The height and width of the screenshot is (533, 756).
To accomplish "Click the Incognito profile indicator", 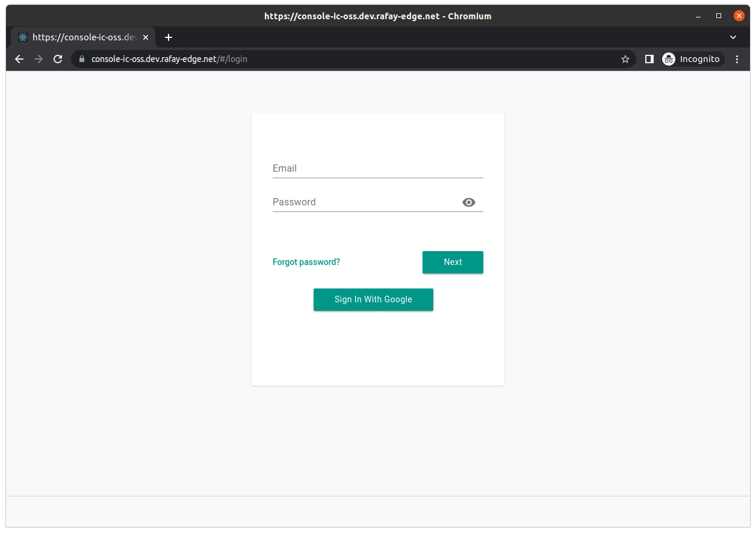I will point(693,59).
